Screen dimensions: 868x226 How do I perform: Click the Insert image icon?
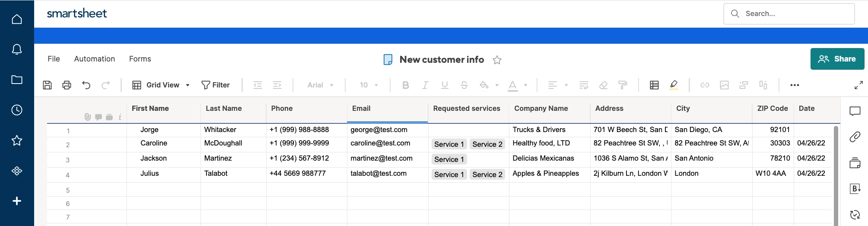[724, 85]
